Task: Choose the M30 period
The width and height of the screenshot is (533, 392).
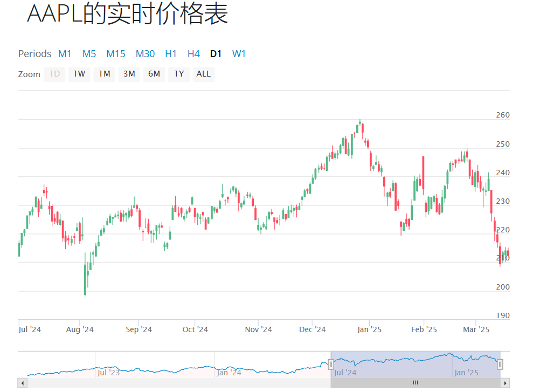Action: [145, 54]
